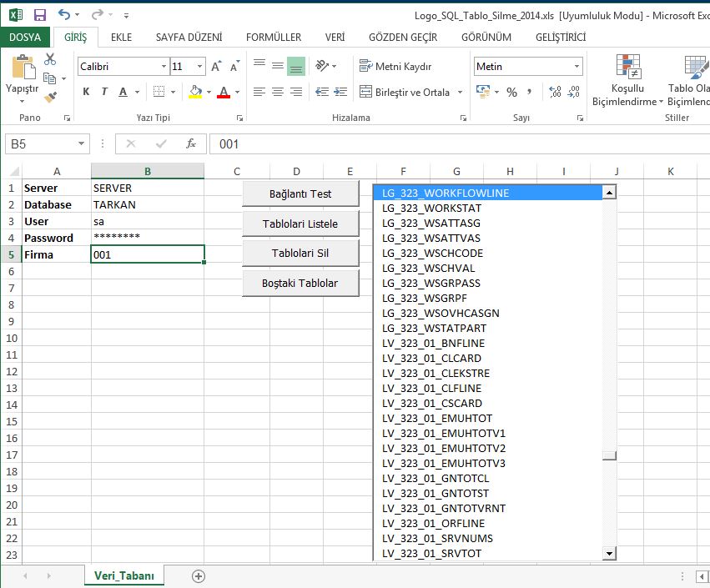
Task: Increase font size with the larger A
Action: tap(216, 67)
